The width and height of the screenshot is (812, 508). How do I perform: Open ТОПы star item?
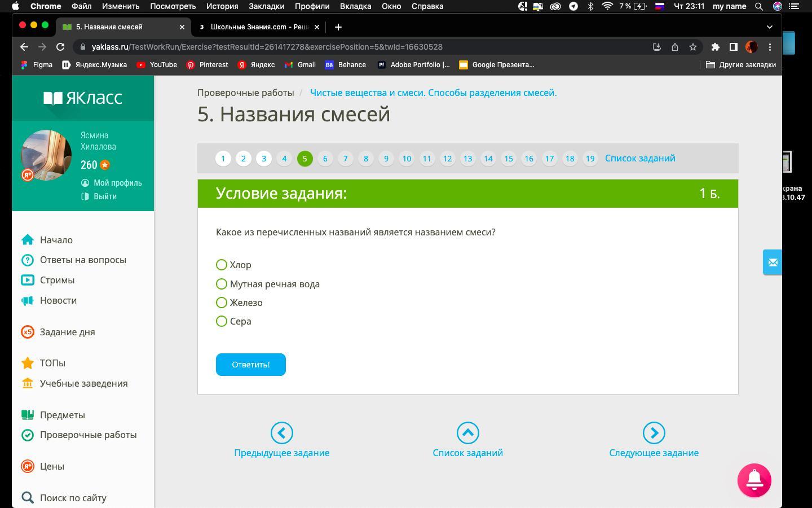pos(43,363)
